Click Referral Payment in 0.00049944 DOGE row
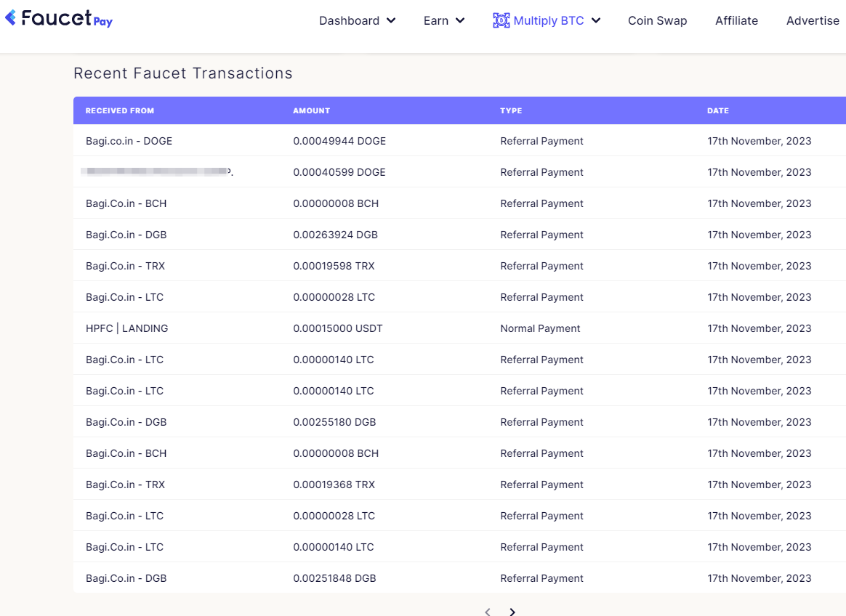Screen dimensions: 846x616 coord(541,141)
